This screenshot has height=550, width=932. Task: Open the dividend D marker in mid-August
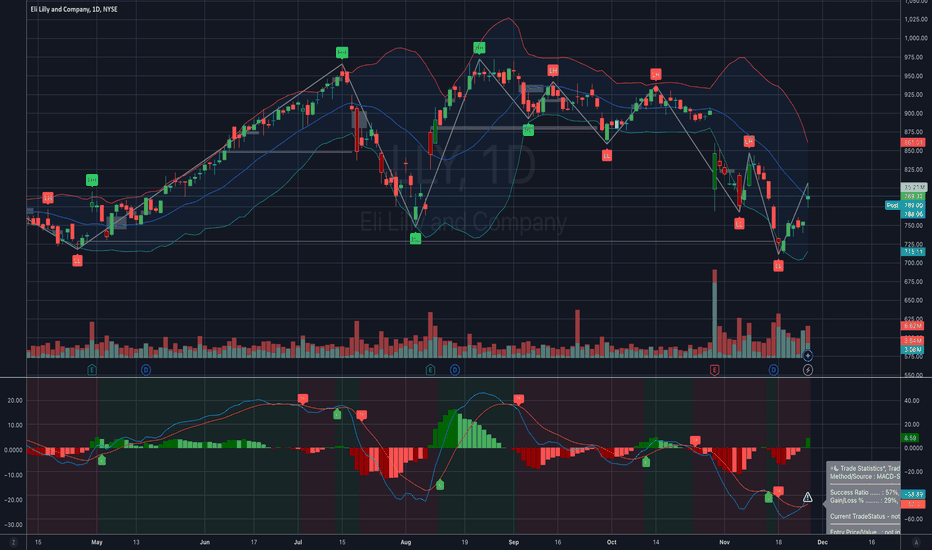[x=455, y=370]
